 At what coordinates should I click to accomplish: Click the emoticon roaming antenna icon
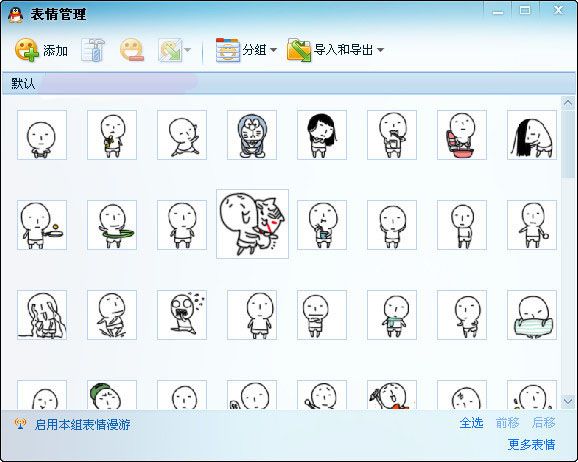tap(20, 424)
